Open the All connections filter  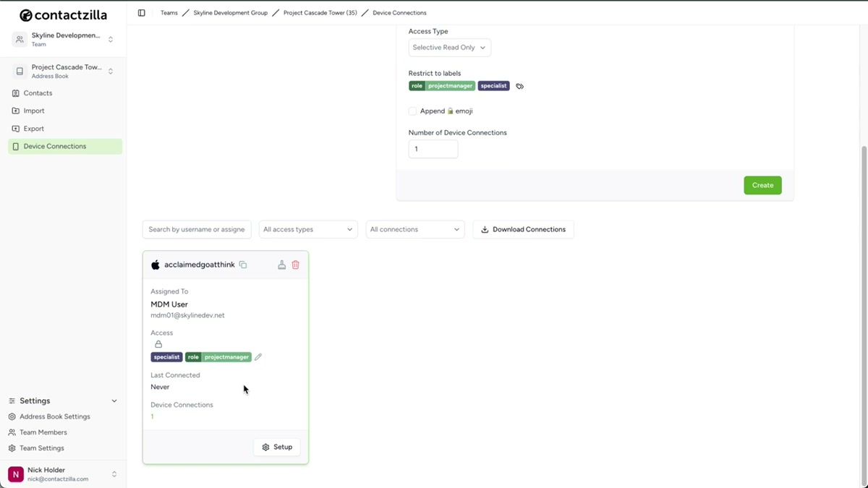tap(415, 229)
